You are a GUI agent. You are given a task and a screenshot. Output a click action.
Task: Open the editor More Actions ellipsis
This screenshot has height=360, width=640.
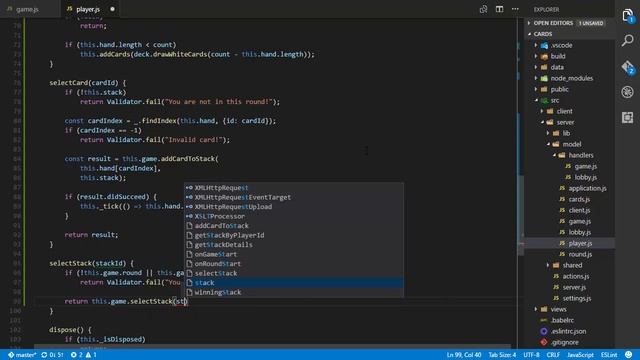515,9
